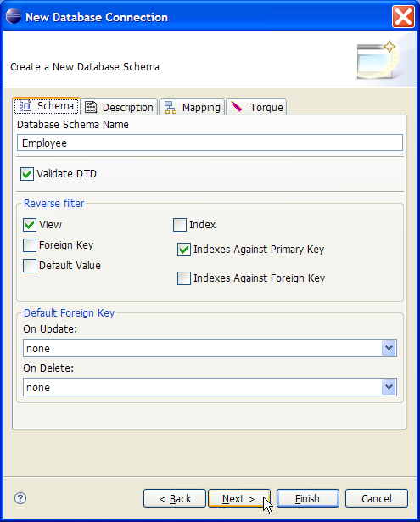Image resolution: width=420 pixels, height=522 pixels.
Task: Click the Eclipse icon in title bar
Action: [x=14, y=16]
